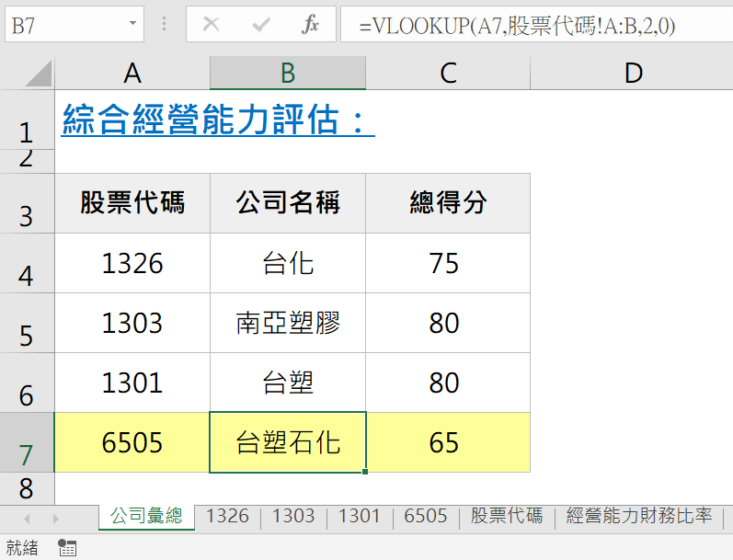Switch to the 公司彙總 sheet tab
This screenshot has height=560, width=733.
146,517
